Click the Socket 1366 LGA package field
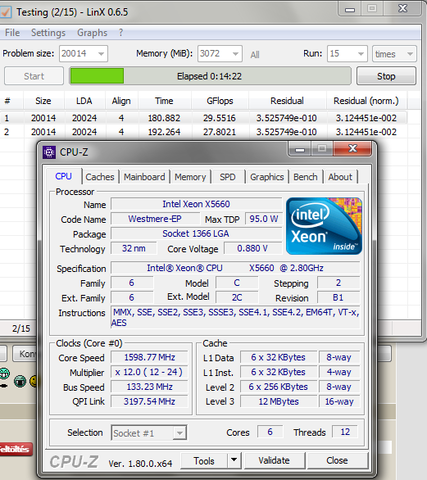 196,234
